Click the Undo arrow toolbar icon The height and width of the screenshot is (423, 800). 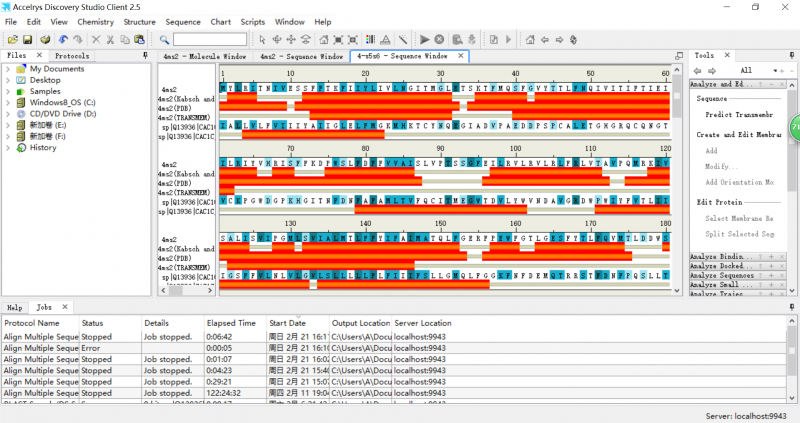point(63,39)
